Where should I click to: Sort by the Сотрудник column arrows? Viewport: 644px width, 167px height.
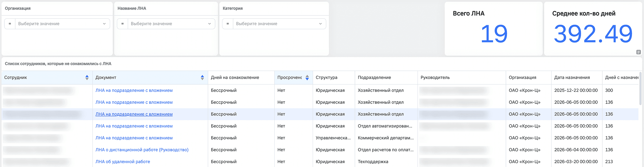(87, 78)
